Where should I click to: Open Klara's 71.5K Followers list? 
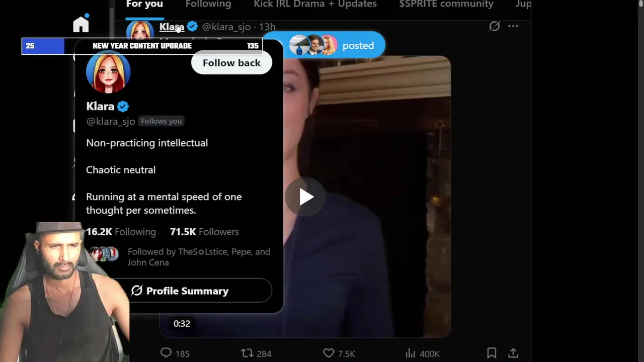[204, 232]
